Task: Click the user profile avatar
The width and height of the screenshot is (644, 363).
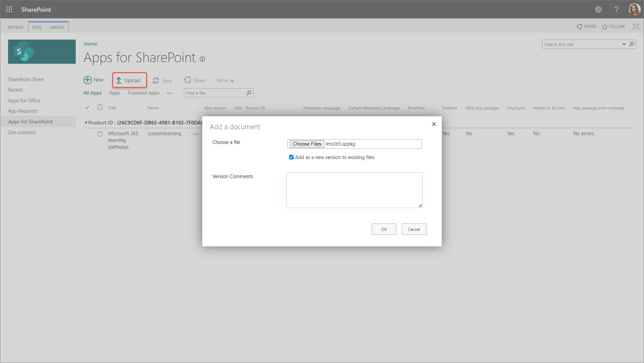Action: click(x=634, y=9)
